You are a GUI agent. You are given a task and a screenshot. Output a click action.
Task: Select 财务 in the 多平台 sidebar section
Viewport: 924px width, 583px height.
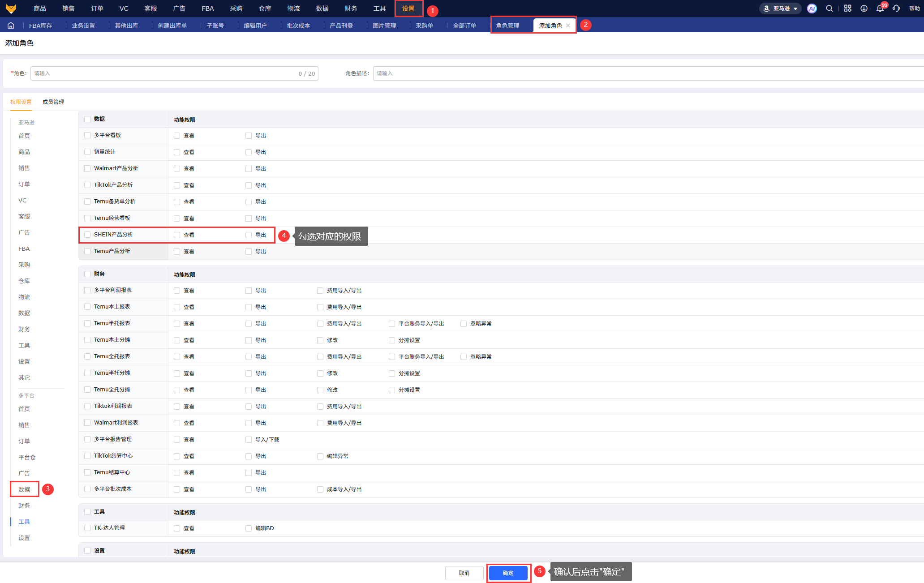pyautogui.click(x=24, y=506)
